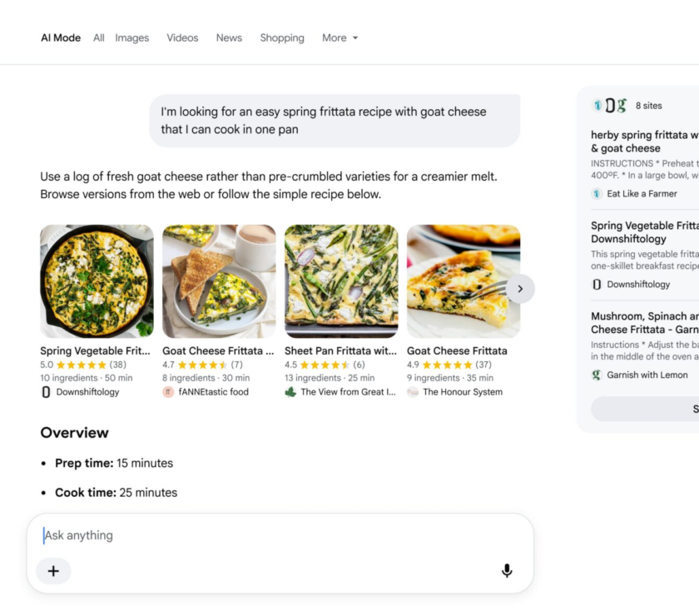Image resolution: width=699 pixels, height=616 pixels.
Task: Open Mushroom, Spinach Cheese Frittata link
Action: click(x=645, y=322)
